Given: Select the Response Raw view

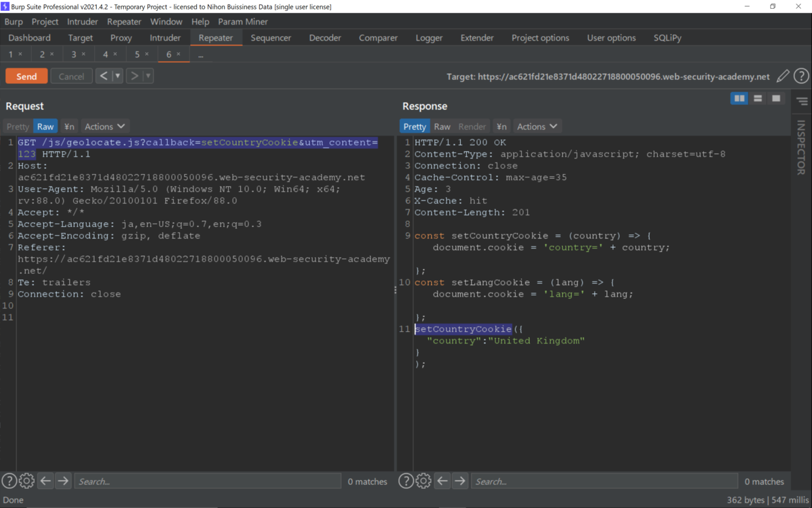Looking at the screenshot, I should coord(442,127).
